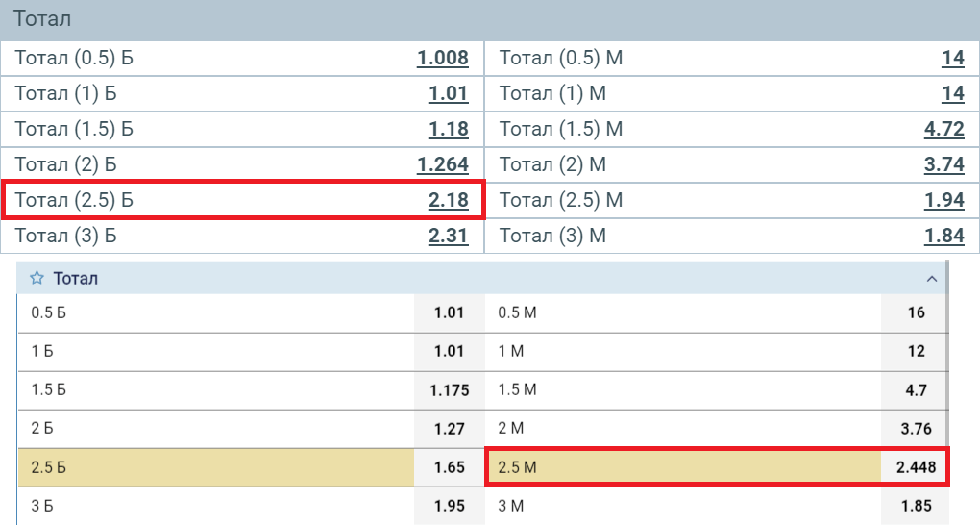Click odds 14 for Тотал (0.5) М

pos(952,59)
